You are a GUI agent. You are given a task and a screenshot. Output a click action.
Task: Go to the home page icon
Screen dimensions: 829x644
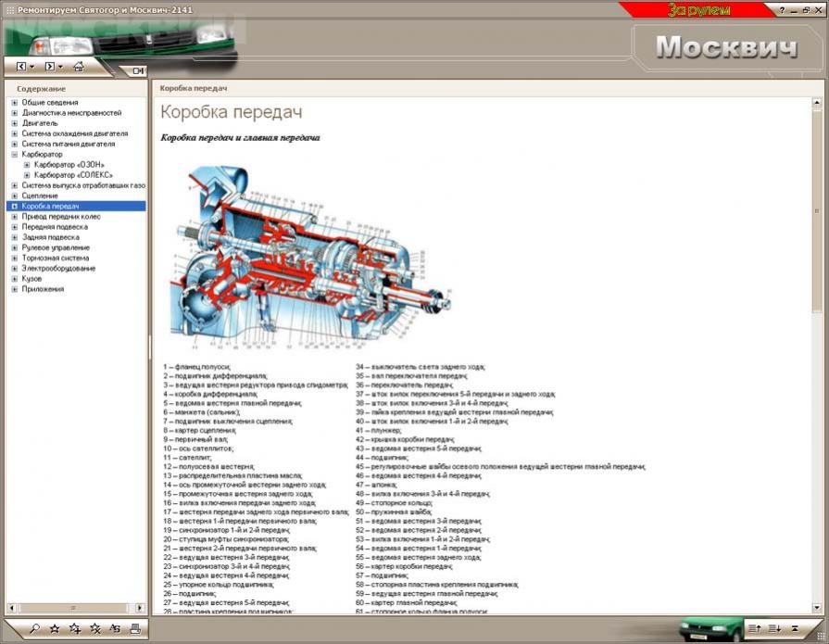(78, 66)
